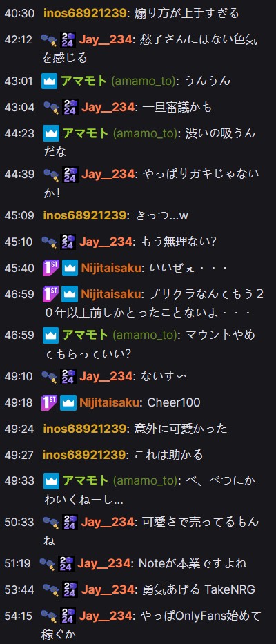
Task: Open Jay__234 username at 44:39
Action: (x=108, y=174)
